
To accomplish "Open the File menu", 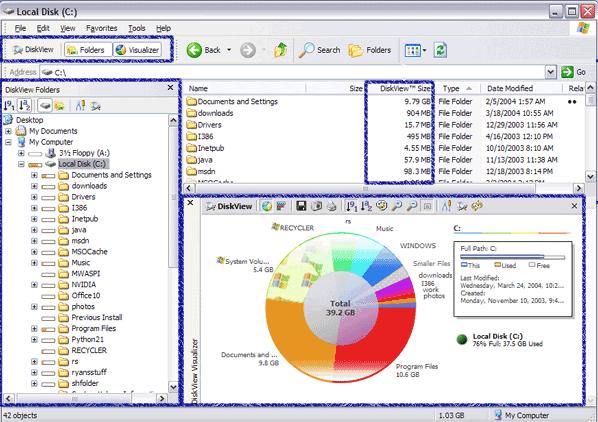I will (20, 28).
